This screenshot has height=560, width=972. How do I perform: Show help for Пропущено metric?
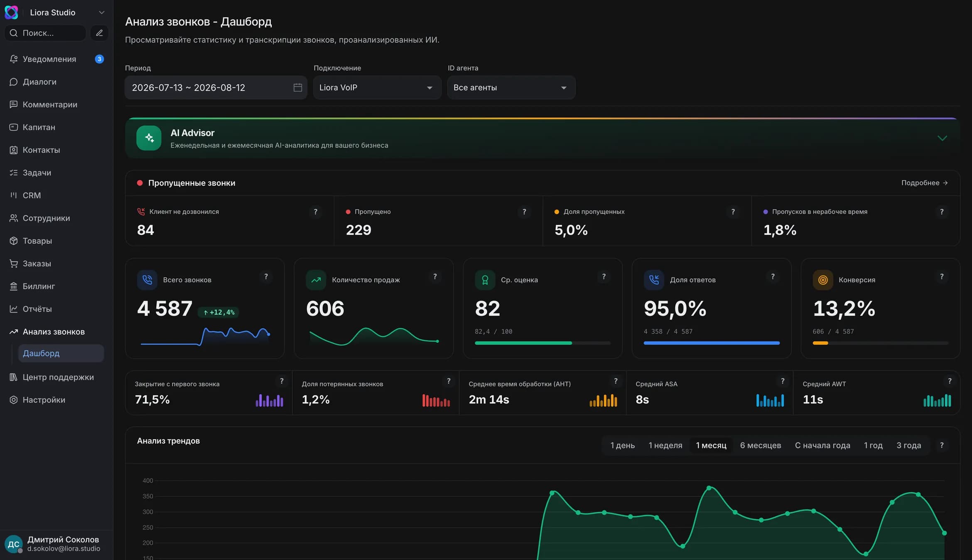(524, 212)
